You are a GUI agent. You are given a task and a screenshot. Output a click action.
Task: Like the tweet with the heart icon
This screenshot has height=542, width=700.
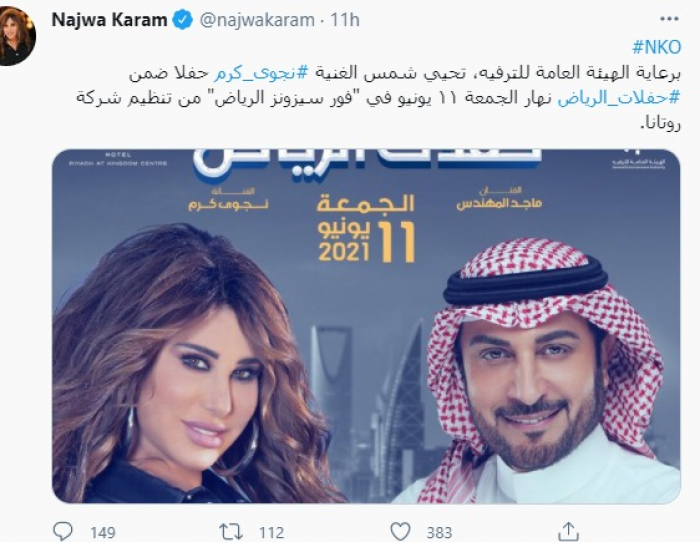(400, 532)
